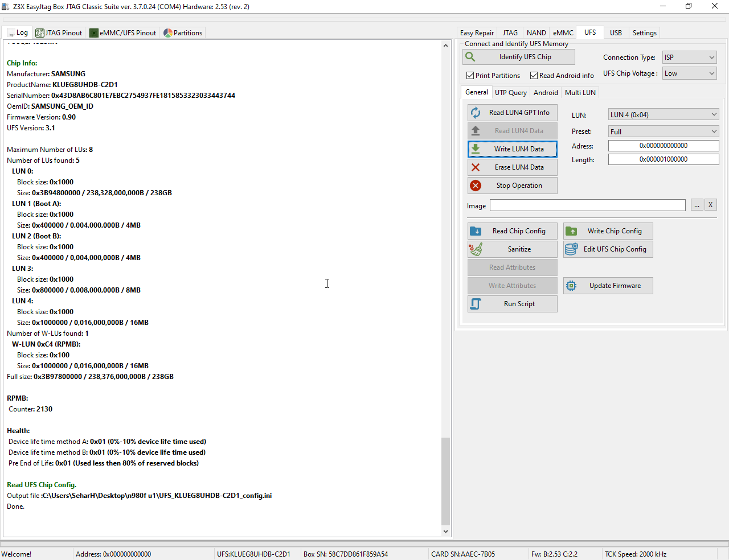
Task: Switch to the JTAG tab
Action: coord(510,33)
